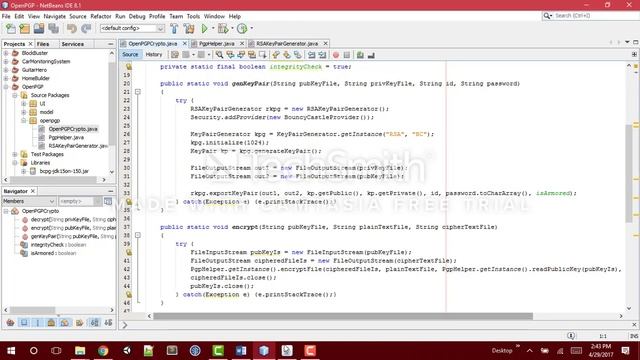Open the Navigator Members dropdown
The image size is (640, 360).
pyautogui.click(x=29, y=201)
